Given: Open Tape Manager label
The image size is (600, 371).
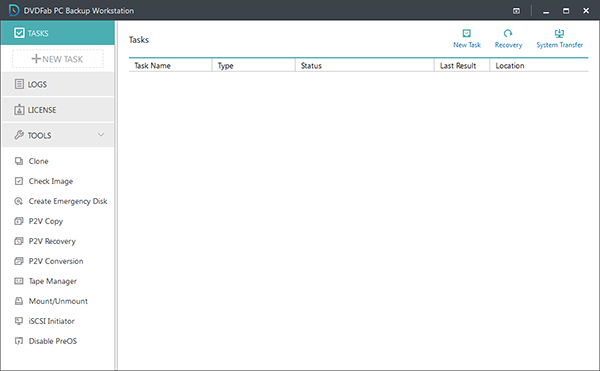Looking at the screenshot, I should pos(53,281).
